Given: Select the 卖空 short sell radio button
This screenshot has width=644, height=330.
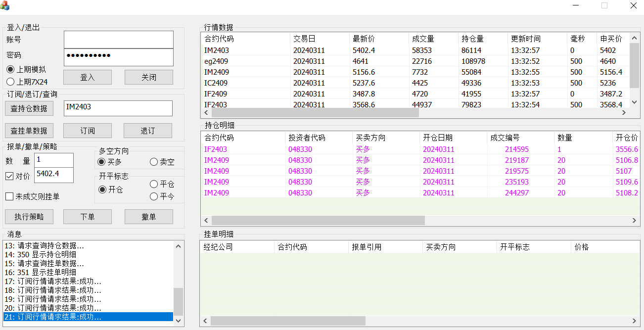Looking at the screenshot, I should point(153,162).
